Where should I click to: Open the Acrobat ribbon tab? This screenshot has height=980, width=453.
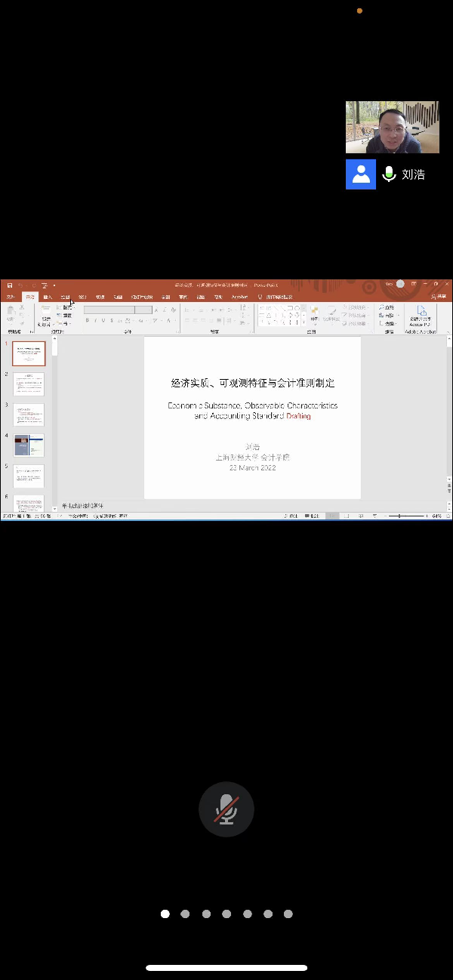pyautogui.click(x=239, y=297)
